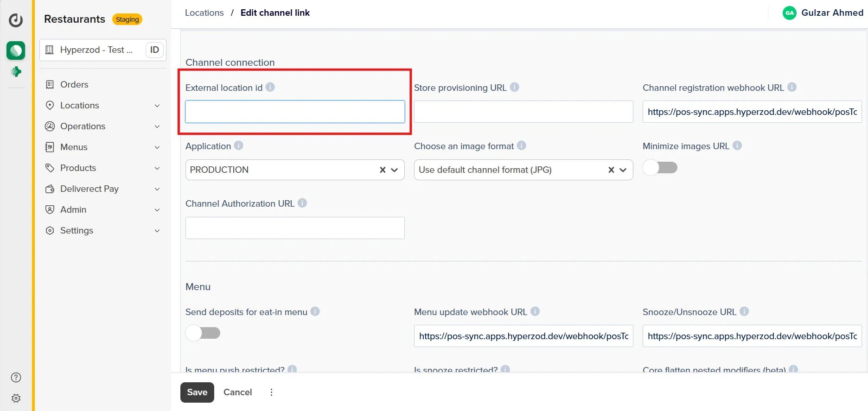Screen dimensions: 868x411
Task: Open the Application dropdown arrow
Action: (395, 170)
